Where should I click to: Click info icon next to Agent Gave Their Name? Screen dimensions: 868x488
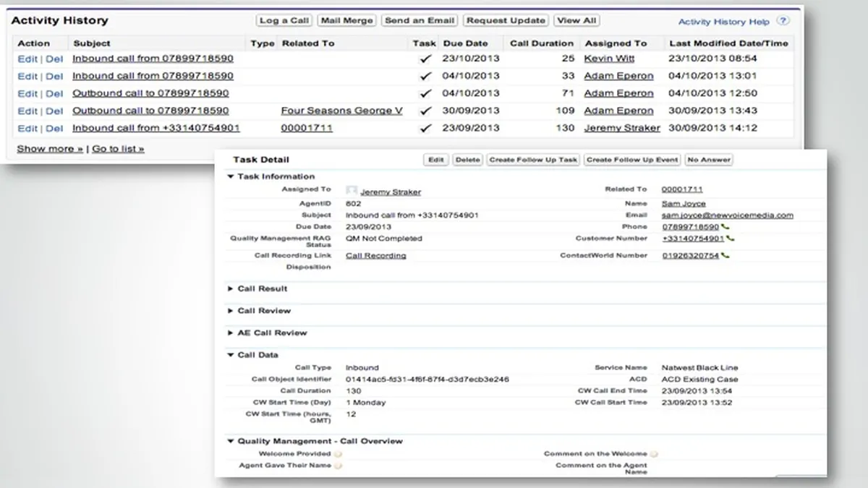tap(338, 466)
